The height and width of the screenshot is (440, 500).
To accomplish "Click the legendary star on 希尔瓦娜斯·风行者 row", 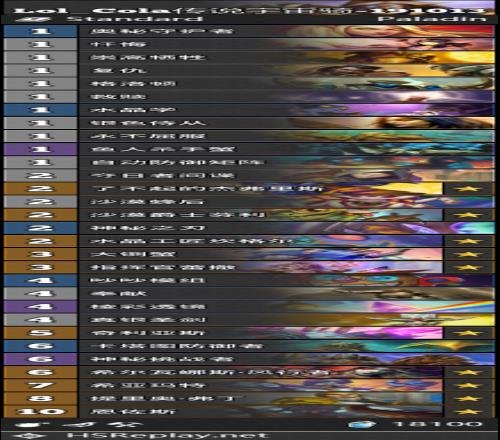I will coord(468,372).
